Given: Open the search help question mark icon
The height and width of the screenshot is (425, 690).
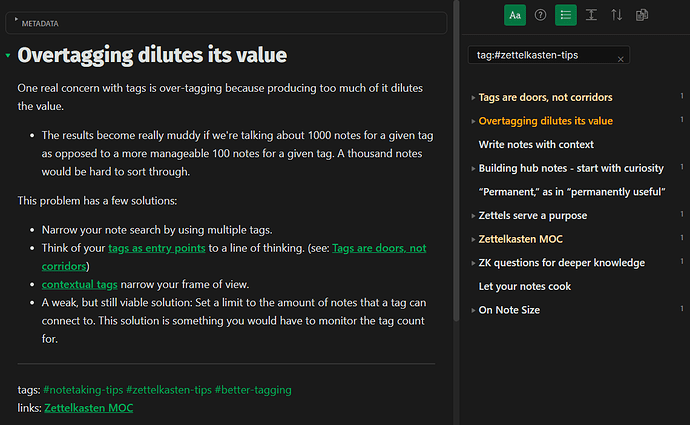Looking at the screenshot, I should point(540,15).
